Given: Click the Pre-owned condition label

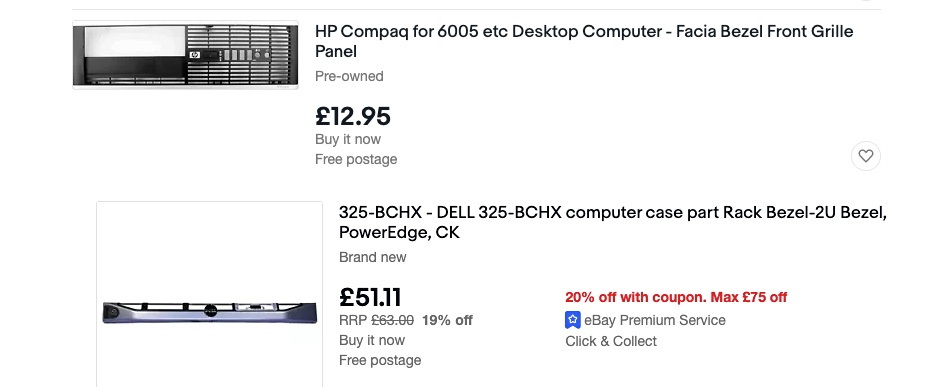Looking at the screenshot, I should (349, 76).
